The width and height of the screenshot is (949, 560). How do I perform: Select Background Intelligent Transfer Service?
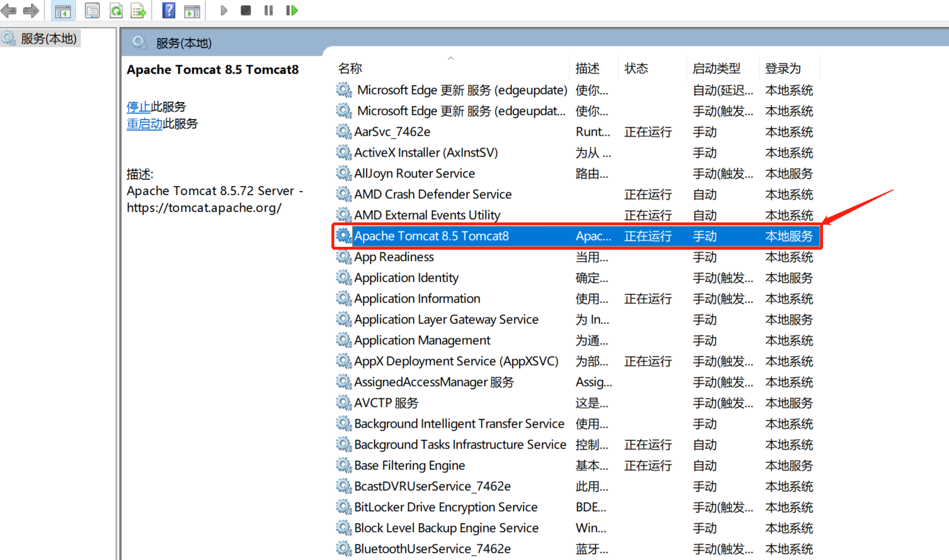coord(459,424)
